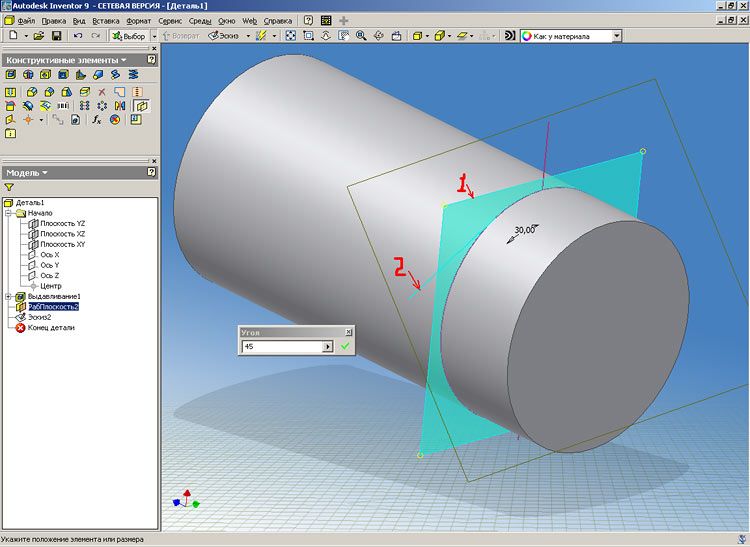Click the Delete Face red X icon
This screenshot has height=547, width=750.
pos(101,92)
